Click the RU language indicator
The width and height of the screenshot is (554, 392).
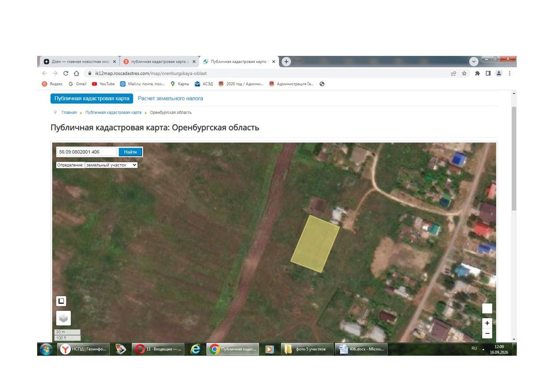474,349
